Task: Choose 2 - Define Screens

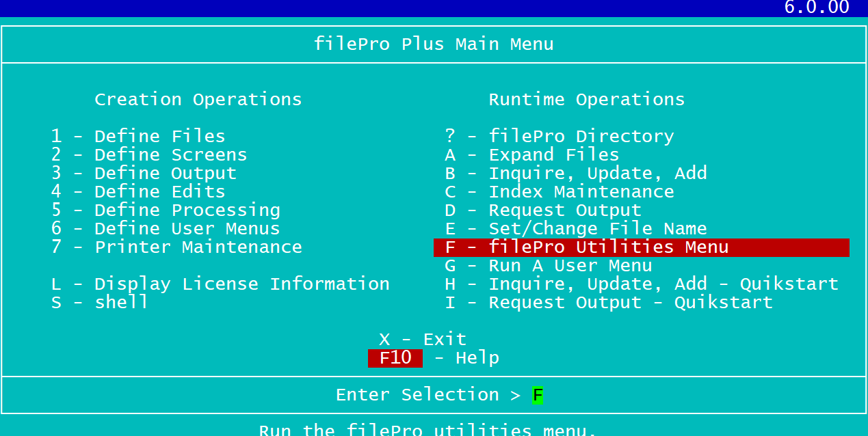Action: [x=149, y=154]
